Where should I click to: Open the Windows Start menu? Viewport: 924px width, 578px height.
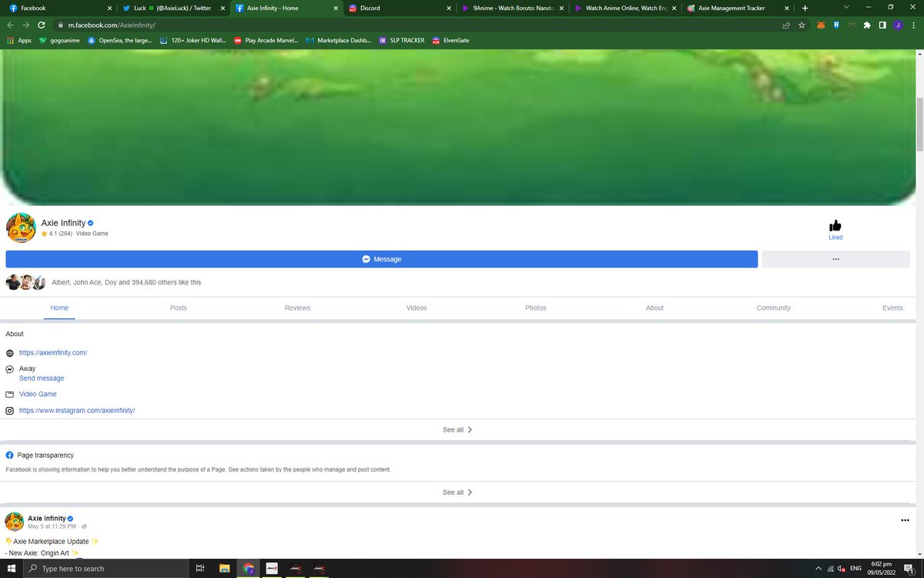click(12, 569)
